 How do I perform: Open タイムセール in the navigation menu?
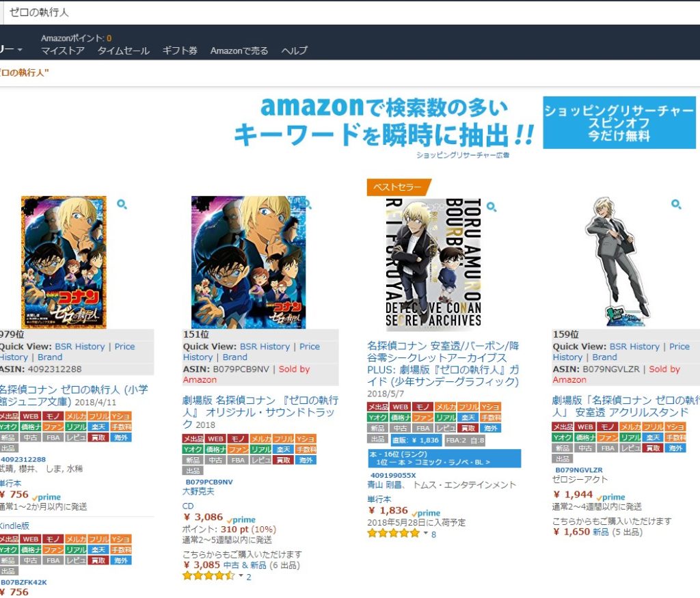[123, 51]
